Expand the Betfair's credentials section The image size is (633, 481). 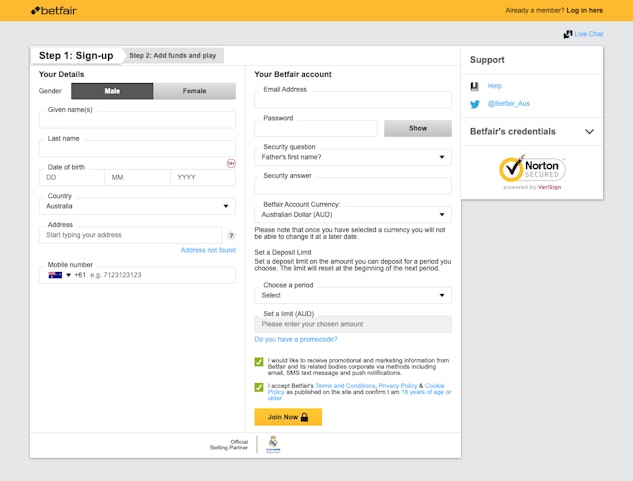532,132
